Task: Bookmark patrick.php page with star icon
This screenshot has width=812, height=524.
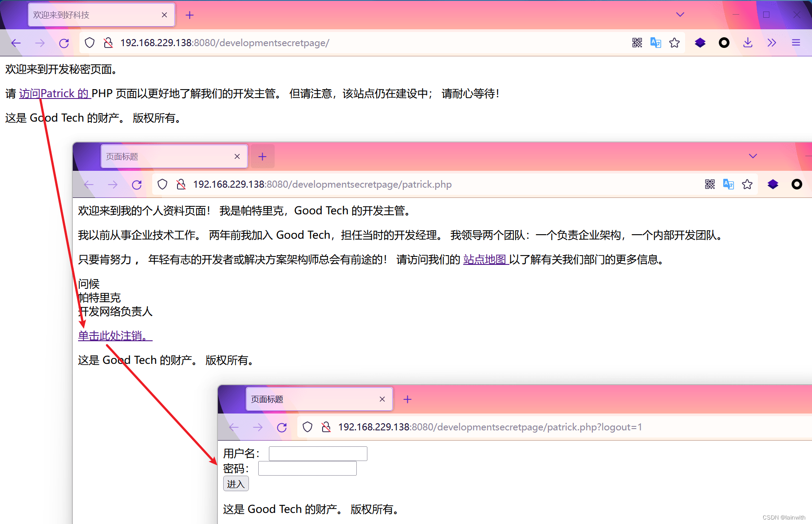Action: point(747,184)
